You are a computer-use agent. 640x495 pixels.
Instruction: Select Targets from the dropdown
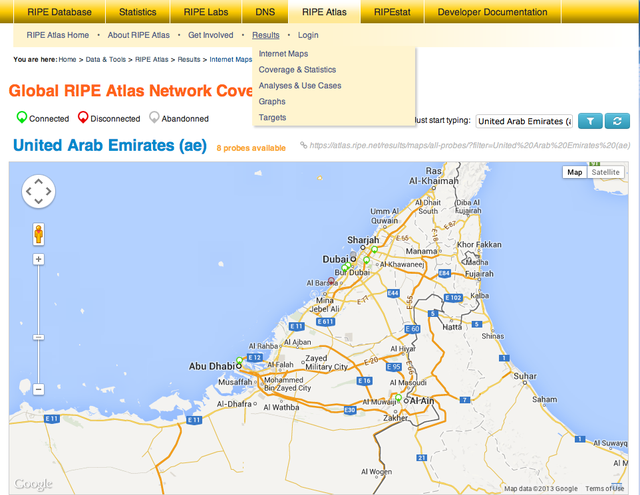[272, 118]
